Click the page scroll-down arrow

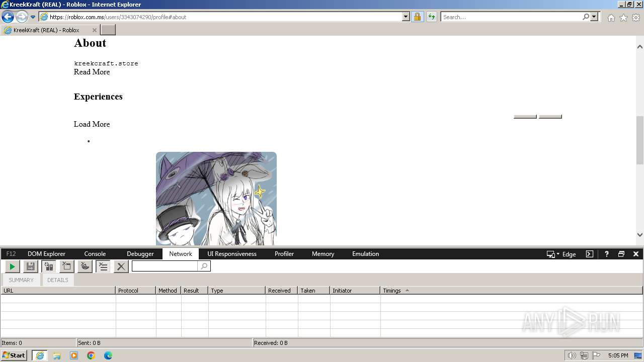pyautogui.click(x=640, y=234)
